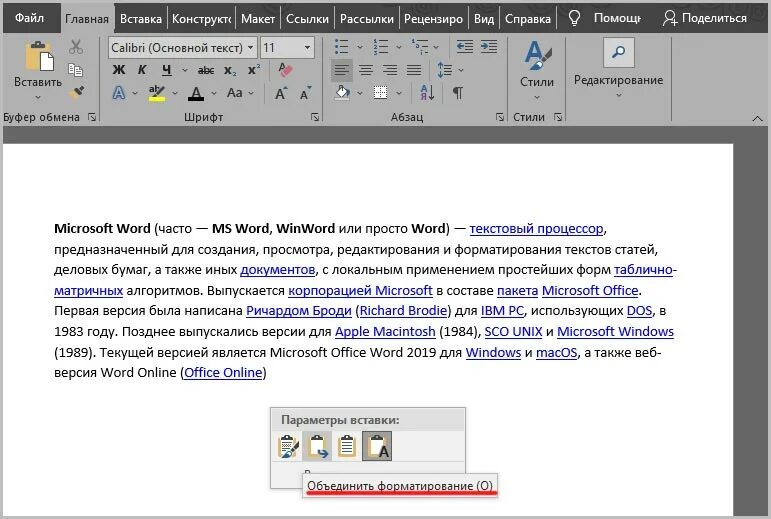Click the shading paint bucket icon

coord(343,92)
